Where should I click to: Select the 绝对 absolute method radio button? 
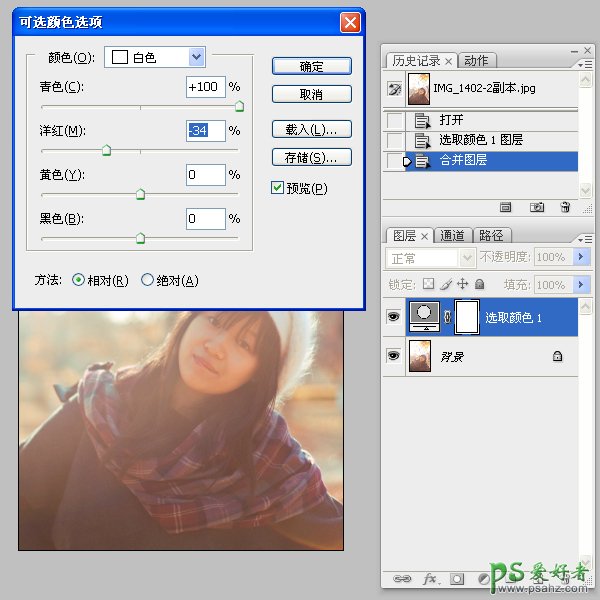(x=148, y=281)
